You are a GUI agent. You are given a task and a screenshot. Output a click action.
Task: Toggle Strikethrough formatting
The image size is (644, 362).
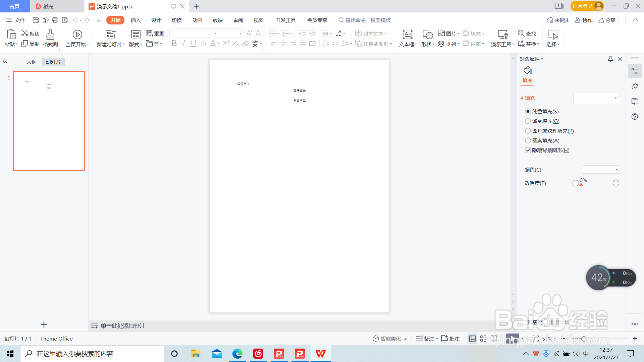point(203,43)
